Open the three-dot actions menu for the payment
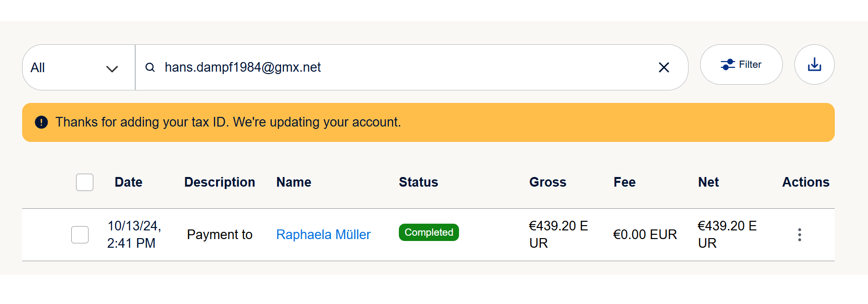The height and width of the screenshot is (304, 868). (799, 235)
